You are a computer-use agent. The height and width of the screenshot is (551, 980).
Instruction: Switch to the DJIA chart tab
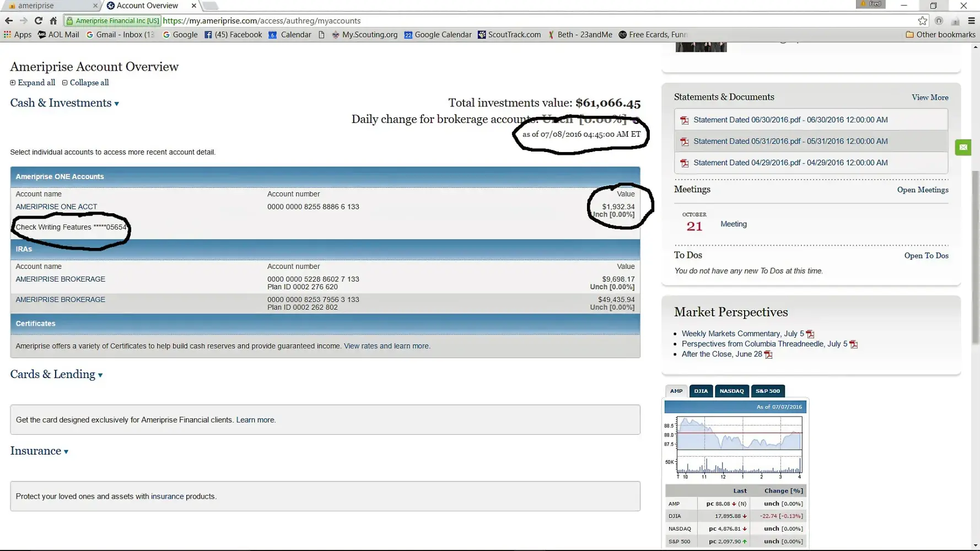click(x=701, y=391)
